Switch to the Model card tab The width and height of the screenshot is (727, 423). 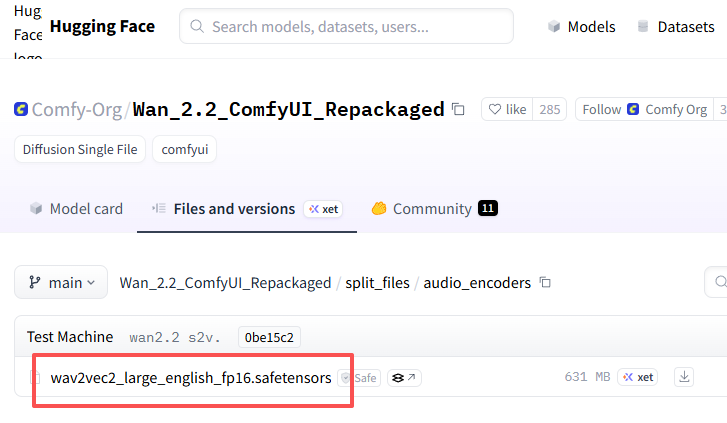pyautogui.click(x=77, y=209)
